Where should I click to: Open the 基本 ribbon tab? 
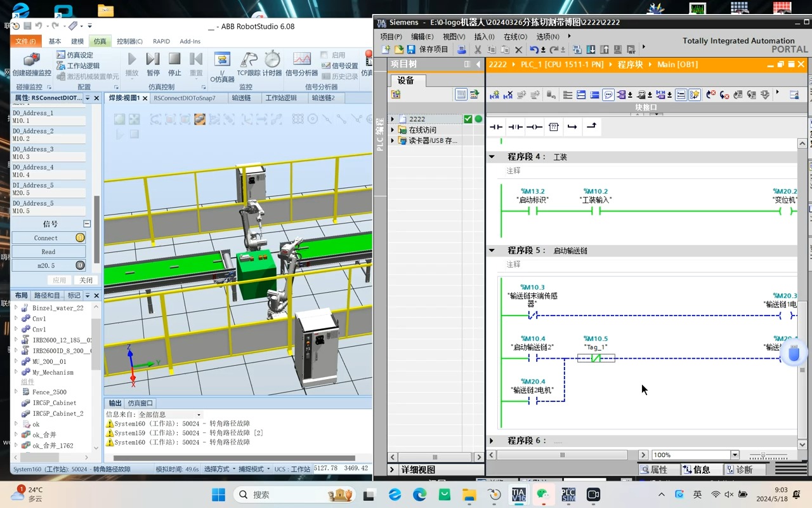[55, 41]
